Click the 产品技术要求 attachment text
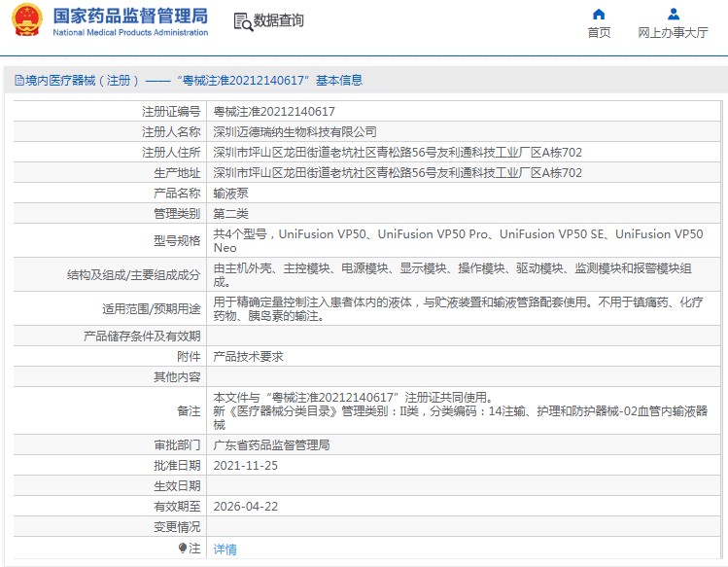The image size is (728, 567). (x=249, y=357)
